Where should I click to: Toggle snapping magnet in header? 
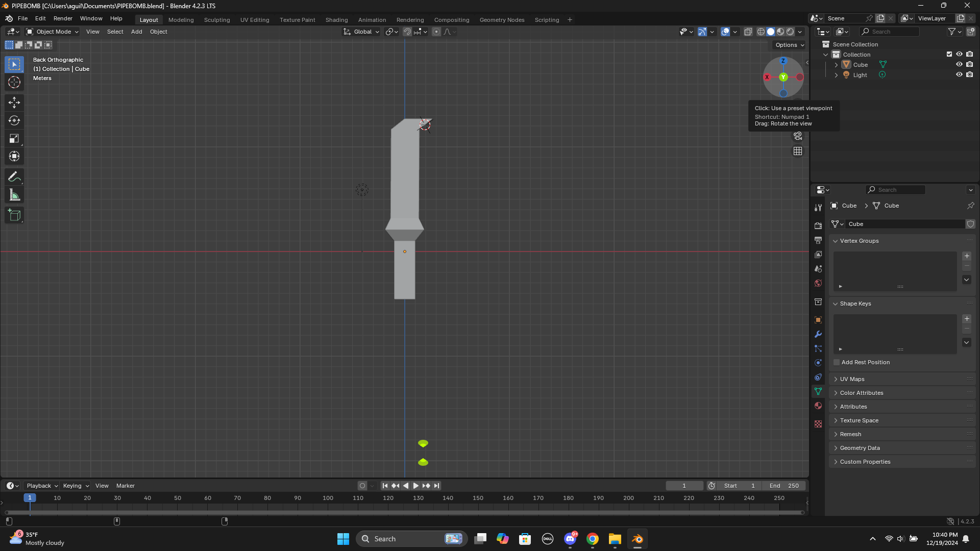point(407,32)
